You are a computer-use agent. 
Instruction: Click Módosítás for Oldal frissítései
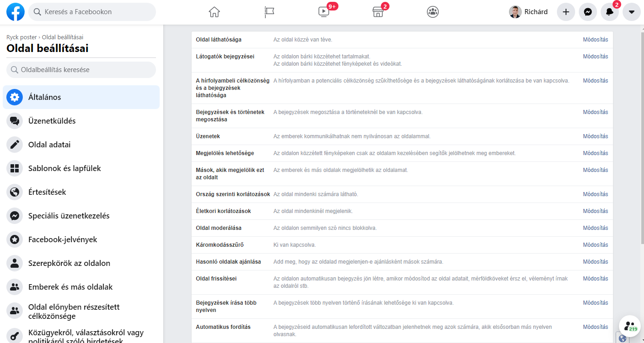coord(595,279)
